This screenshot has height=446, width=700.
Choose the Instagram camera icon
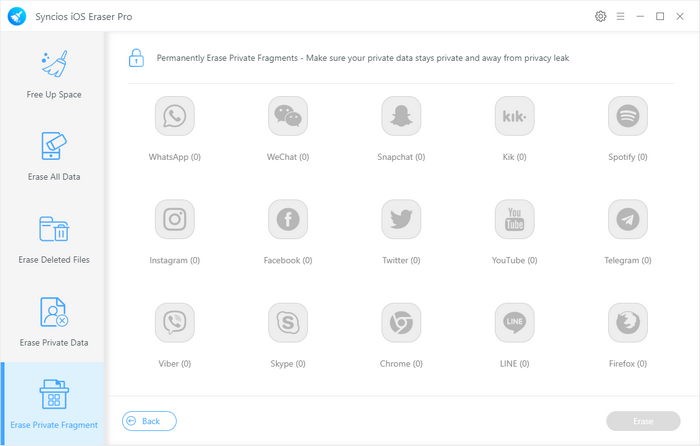click(175, 219)
